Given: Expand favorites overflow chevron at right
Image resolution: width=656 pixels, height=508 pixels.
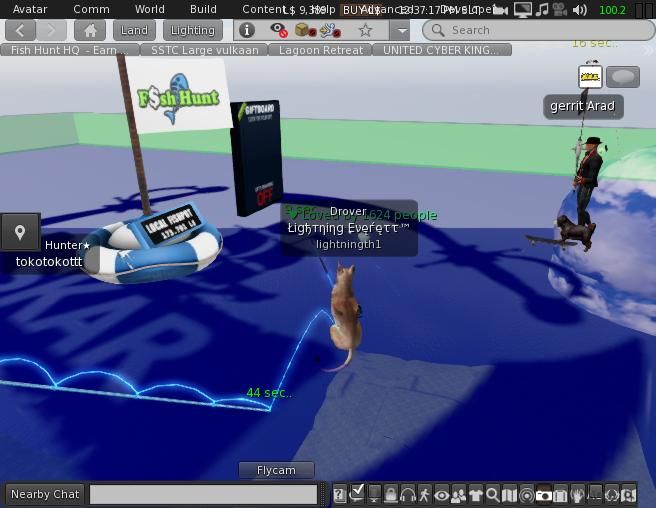Looking at the screenshot, I should 648,50.
